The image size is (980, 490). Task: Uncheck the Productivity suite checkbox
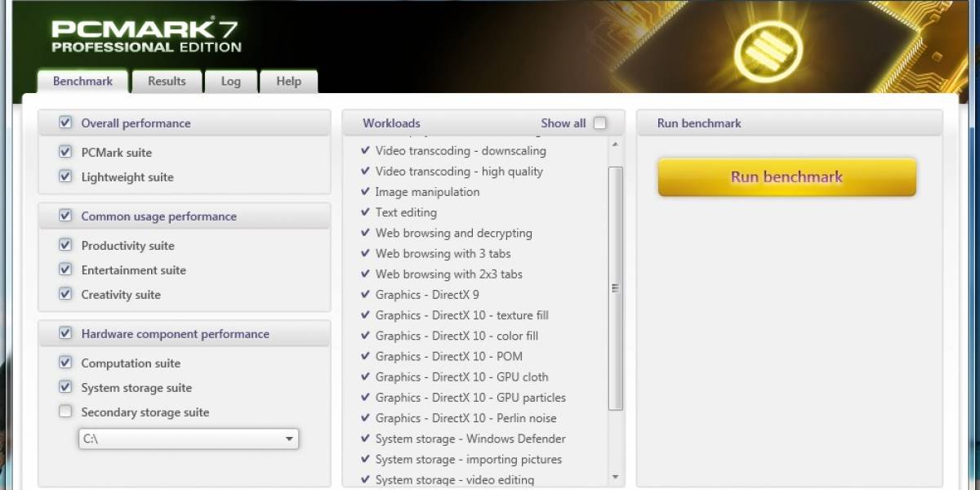pos(65,246)
